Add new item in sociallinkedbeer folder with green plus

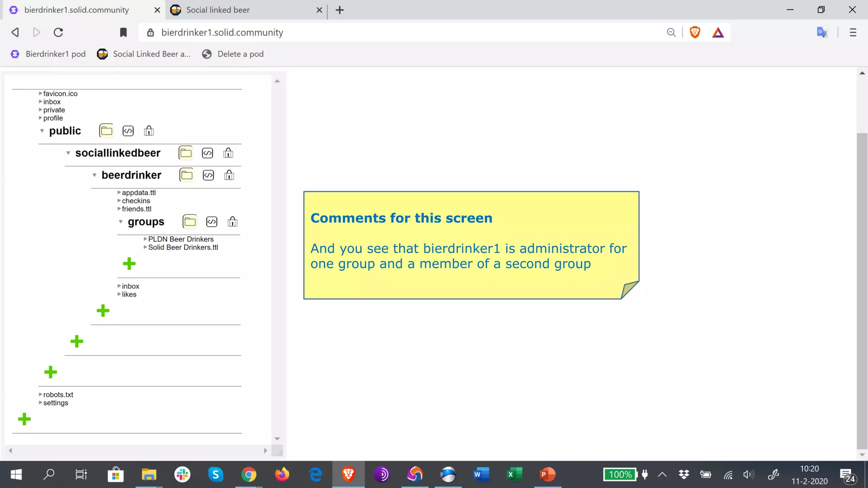(77, 341)
